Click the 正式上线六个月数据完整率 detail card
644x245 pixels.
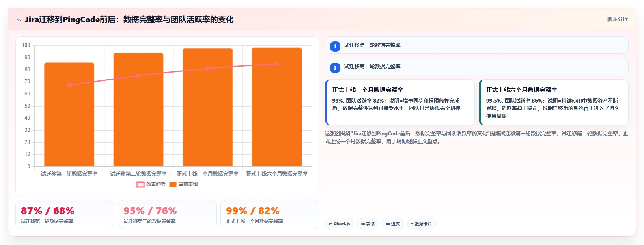coord(554,102)
